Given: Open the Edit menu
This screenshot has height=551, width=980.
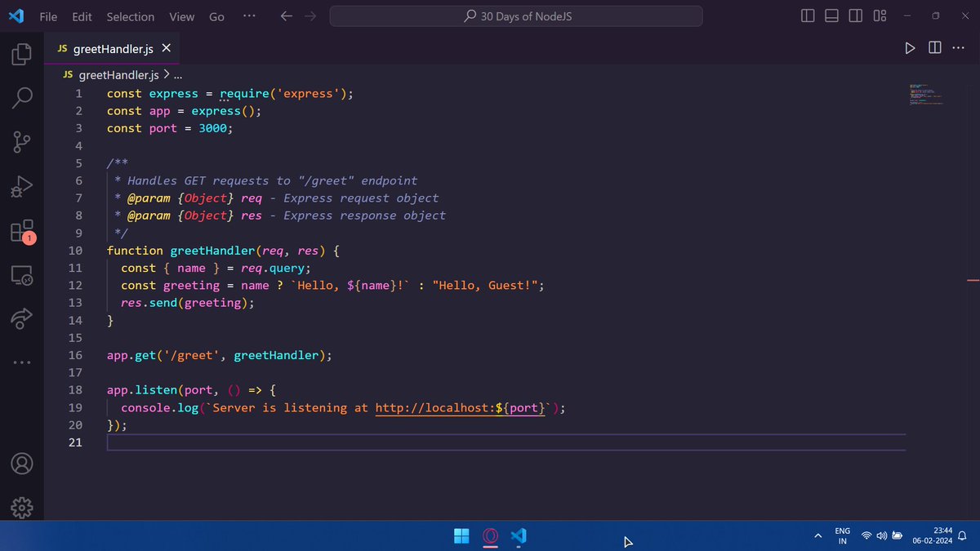Looking at the screenshot, I should 82,16.
